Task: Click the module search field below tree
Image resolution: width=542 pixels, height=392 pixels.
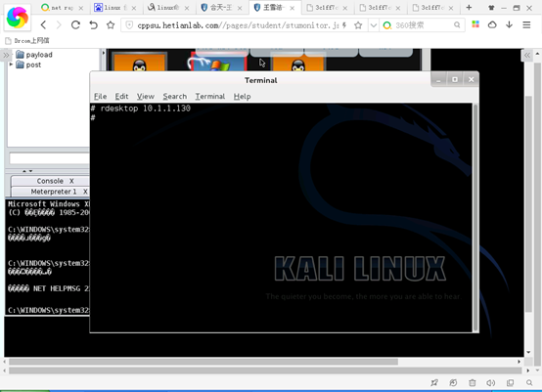Action: point(49,158)
